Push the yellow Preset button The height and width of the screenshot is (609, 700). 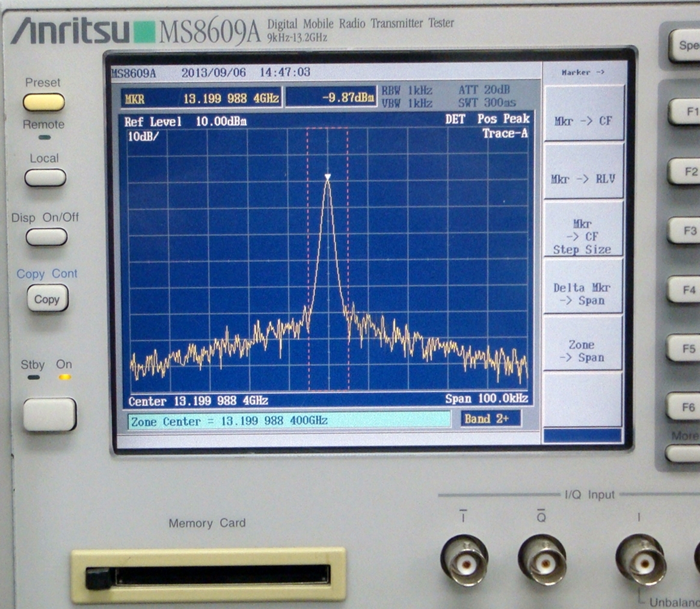point(44,102)
